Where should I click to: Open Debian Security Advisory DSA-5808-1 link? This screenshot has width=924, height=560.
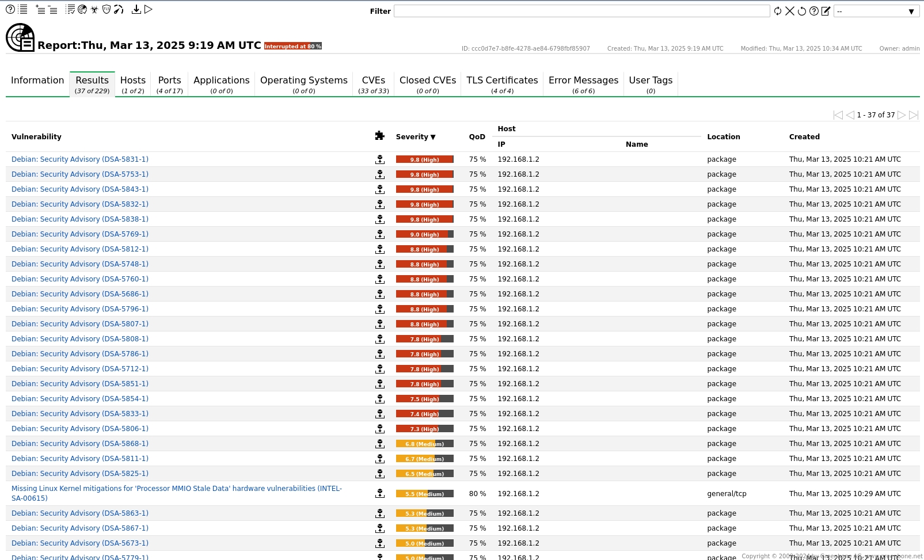tap(80, 339)
